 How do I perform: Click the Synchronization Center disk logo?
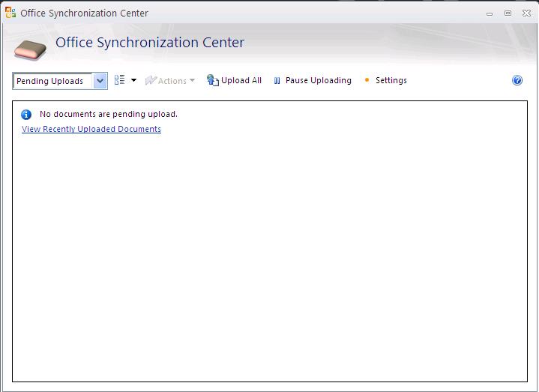tap(30, 49)
